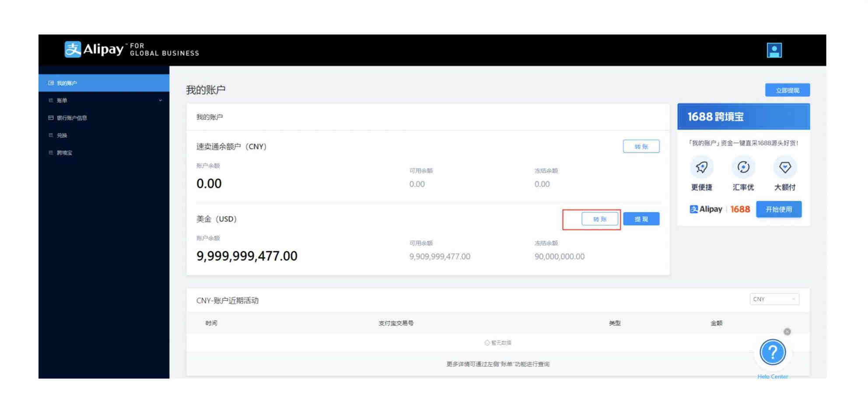Screen dimensions: 868x413
Task: Click 转账 for the 速卖通余额户 (CNY) account
Action: tap(641, 146)
